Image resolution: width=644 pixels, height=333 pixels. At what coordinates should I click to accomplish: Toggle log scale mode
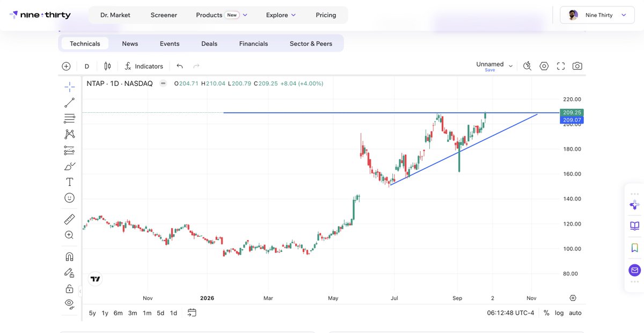point(559,313)
